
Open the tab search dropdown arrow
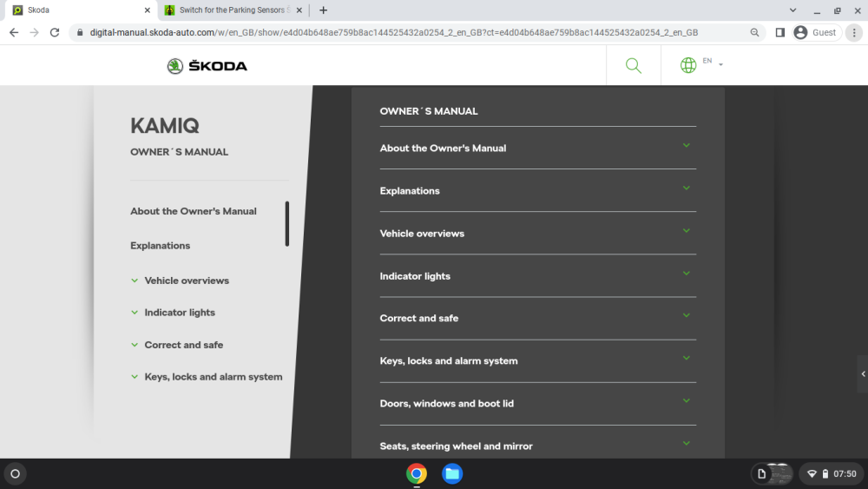[792, 10]
